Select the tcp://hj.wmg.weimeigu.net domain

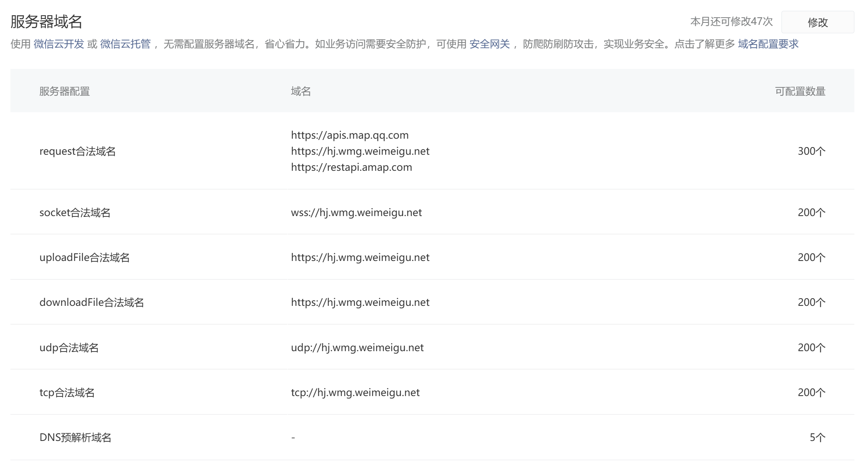[x=355, y=392]
